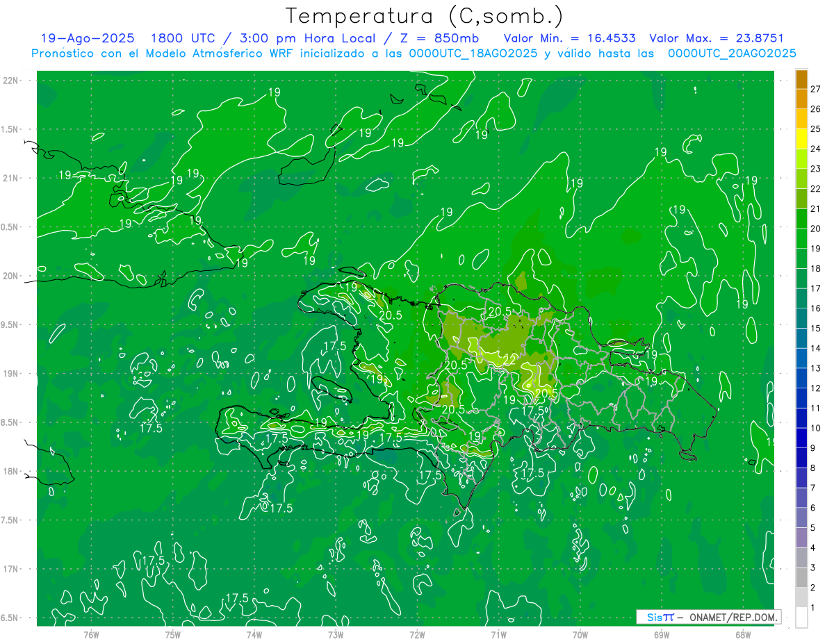Click the '21N' latitude axis label

pyautogui.click(x=10, y=179)
